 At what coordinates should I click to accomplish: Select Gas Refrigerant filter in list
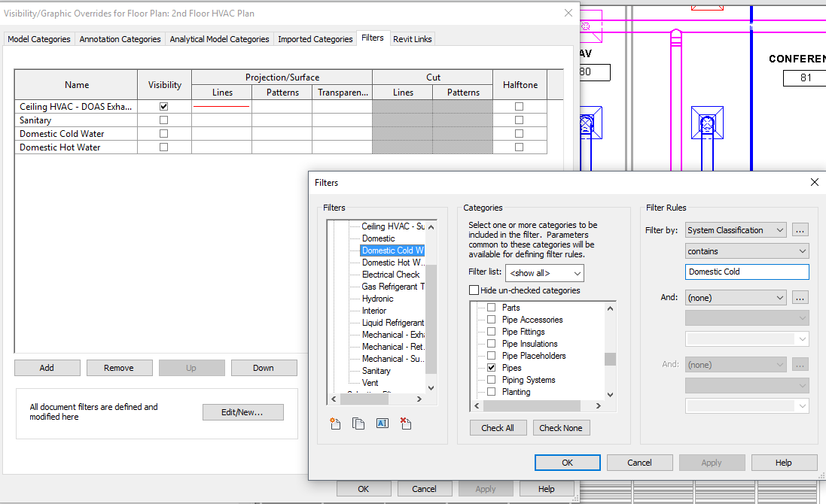392,287
